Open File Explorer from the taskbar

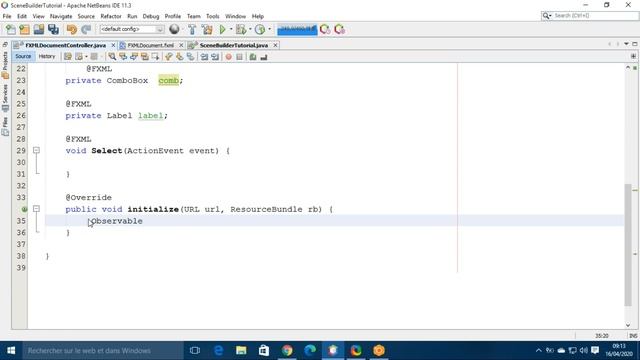(x=241, y=351)
